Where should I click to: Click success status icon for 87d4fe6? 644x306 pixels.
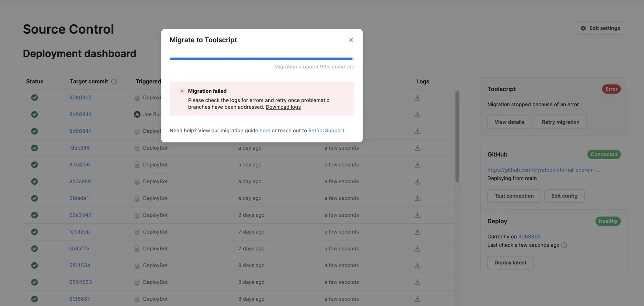point(34,165)
